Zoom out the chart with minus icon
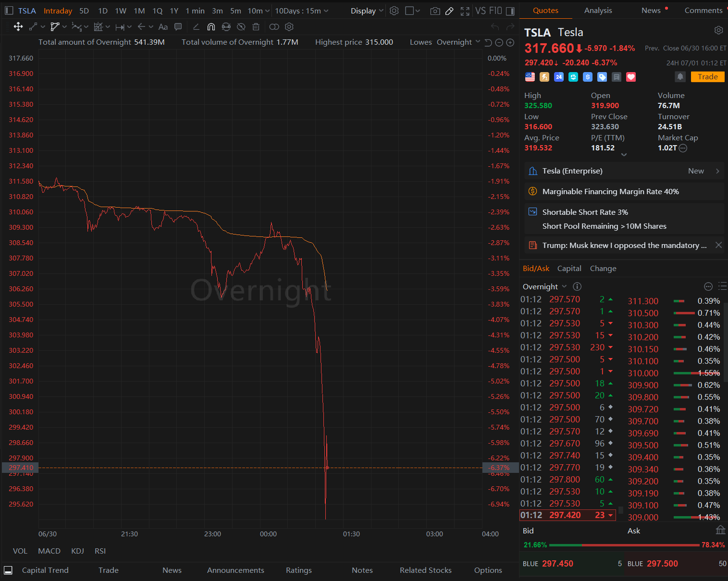This screenshot has height=581, width=728. coord(499,43)
